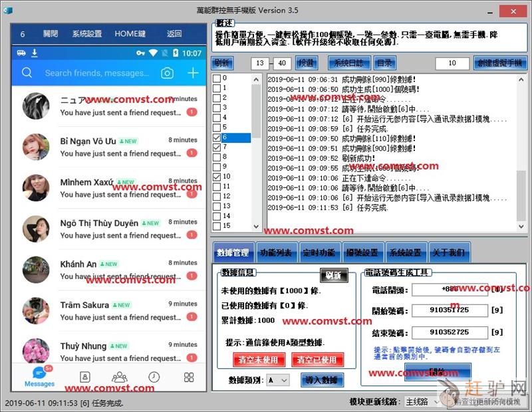Viewport: 532px width, 412px height.
Task: Click the 導入數據 button
Action: [x=322, y=380]
